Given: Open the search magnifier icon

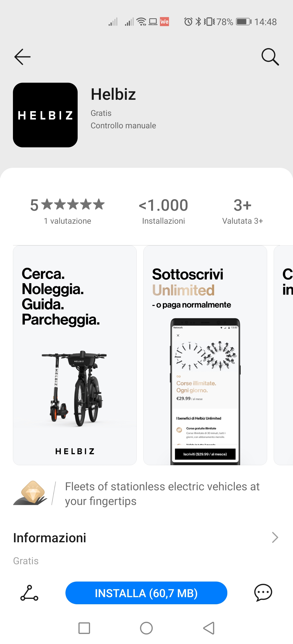Looking at the screenshot, I should click(270, 57).
